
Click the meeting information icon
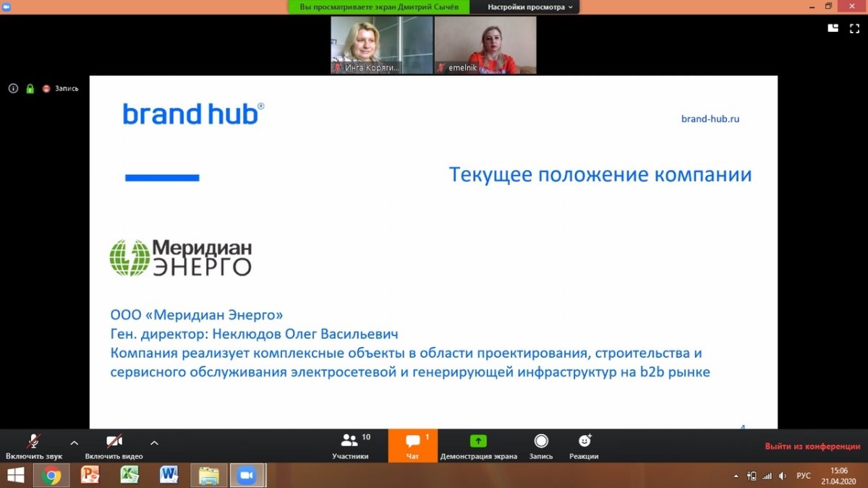point(13,88)
